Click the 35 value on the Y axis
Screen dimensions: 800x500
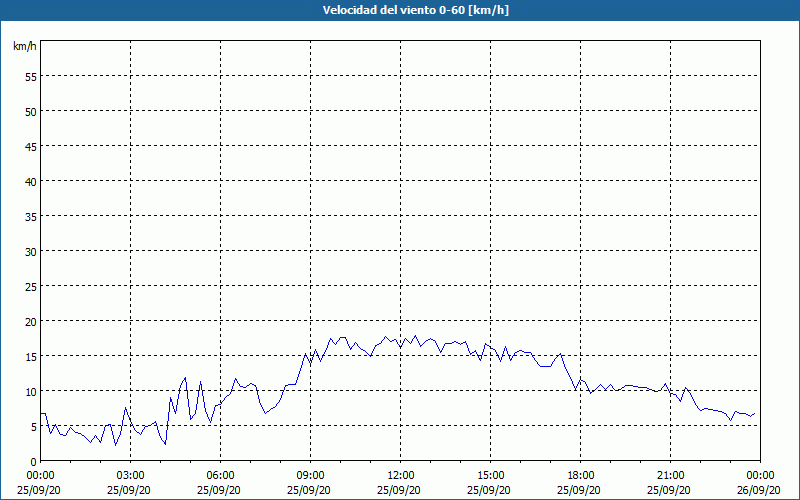pyautogui.click(x=31, y=217)
